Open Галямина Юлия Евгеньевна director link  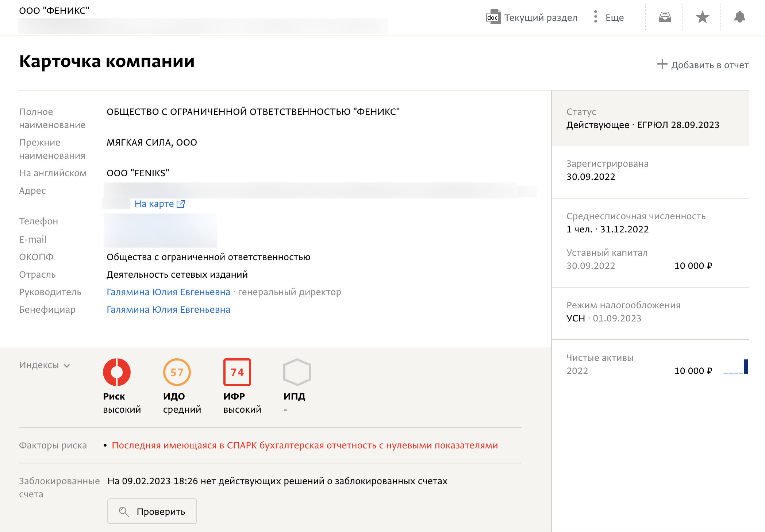168,292
